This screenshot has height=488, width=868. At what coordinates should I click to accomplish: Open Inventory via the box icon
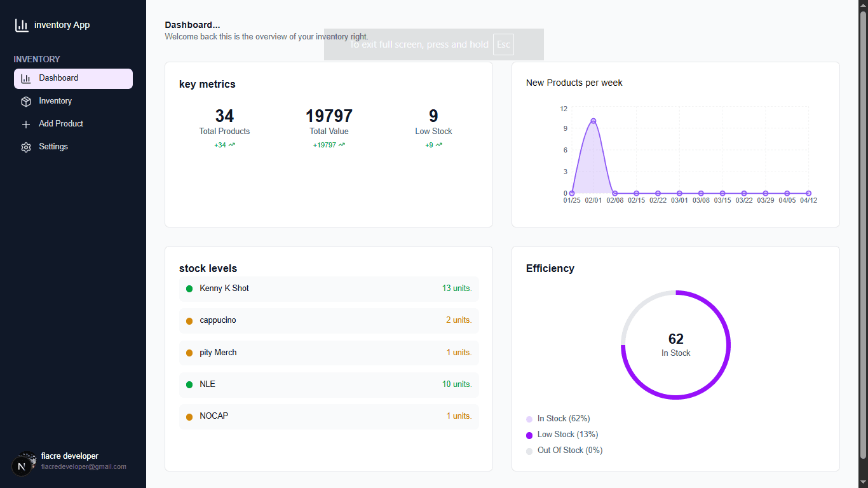click(x=26, y=101)
